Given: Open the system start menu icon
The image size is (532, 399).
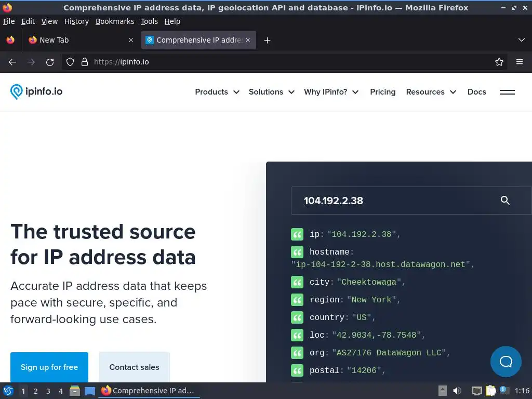Looking at the screenshot, I should [8, 391].
